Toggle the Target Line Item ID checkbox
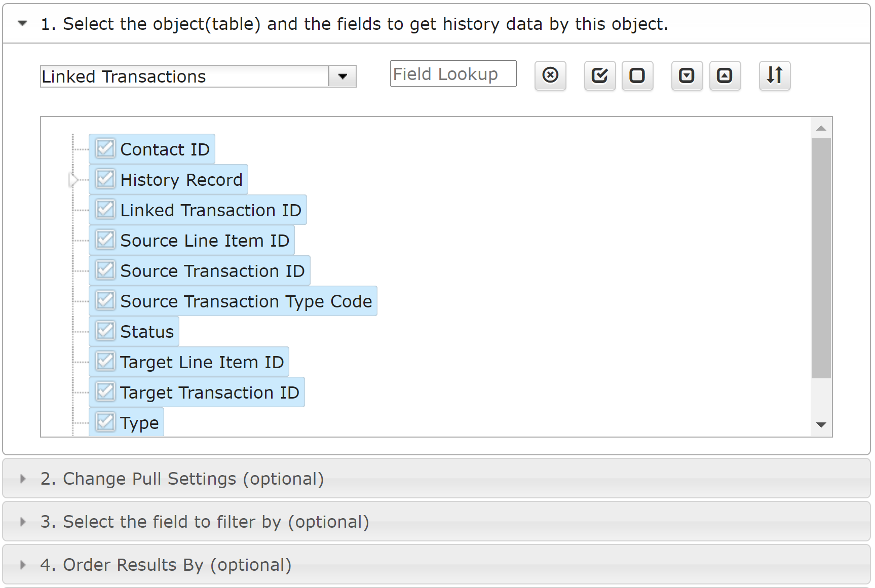875x588 pixels. tap(105, 362)
